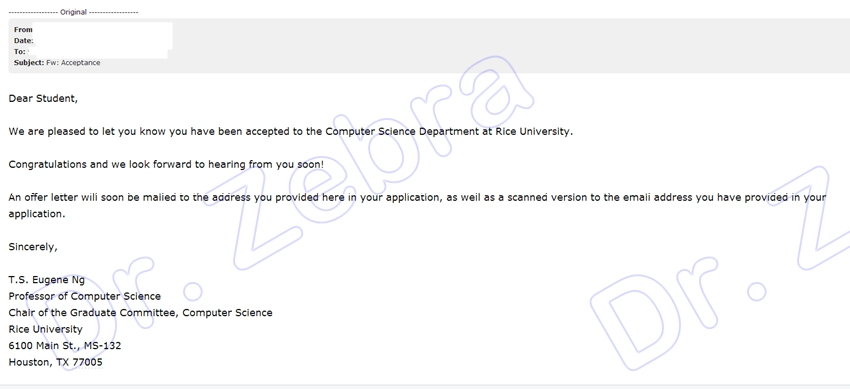This screenshot has height=389, width=850.
Task: Click the 'Original' divider text at top
Action: click(74, 12)
